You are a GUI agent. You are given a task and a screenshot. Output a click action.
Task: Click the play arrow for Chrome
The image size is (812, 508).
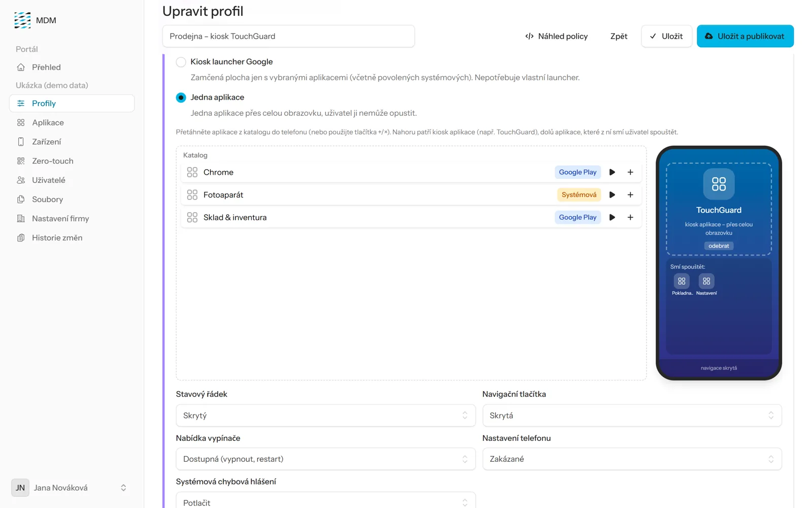pos(612,172)
